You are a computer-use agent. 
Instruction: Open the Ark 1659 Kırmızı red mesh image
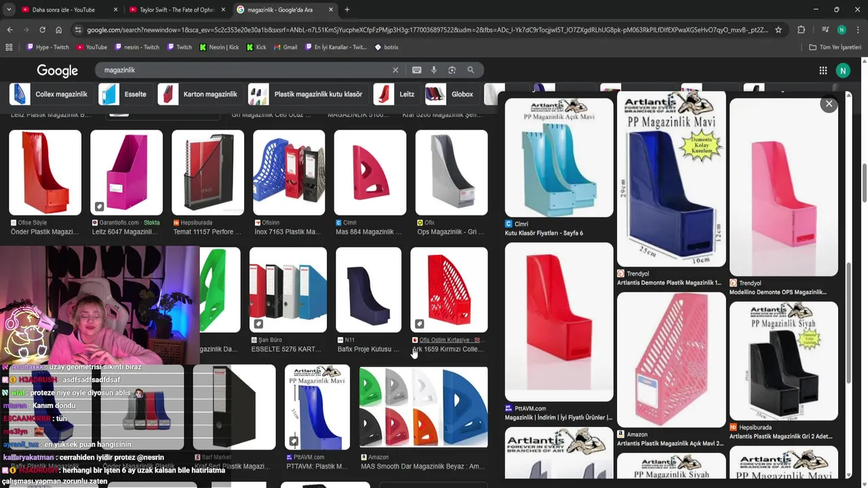tap(449, 289)
